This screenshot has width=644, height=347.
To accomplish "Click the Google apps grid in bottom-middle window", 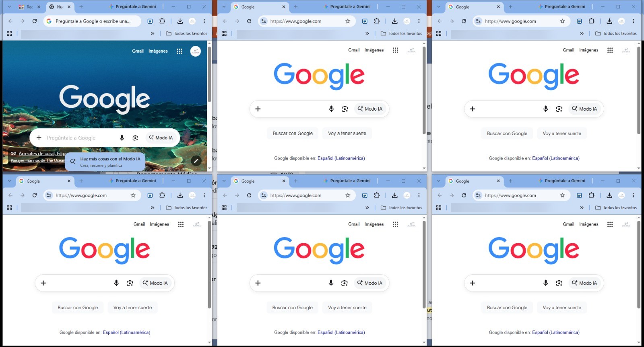I will tap(395, 224).
